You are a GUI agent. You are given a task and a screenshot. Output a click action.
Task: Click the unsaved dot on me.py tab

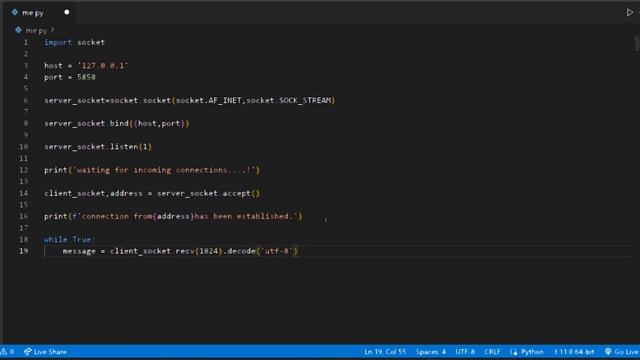coord(67,12)
